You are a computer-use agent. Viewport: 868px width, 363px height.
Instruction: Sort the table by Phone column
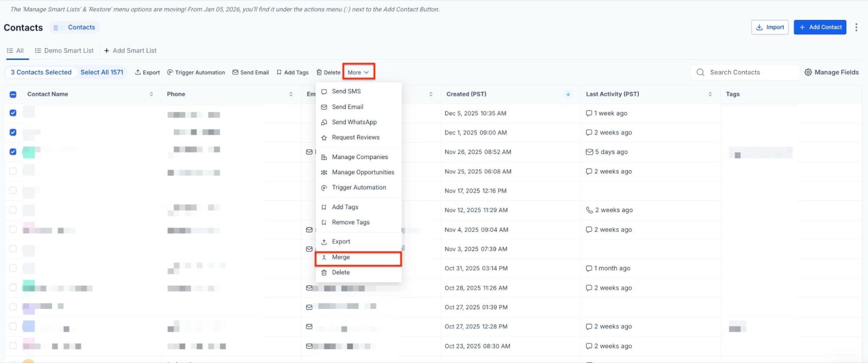(290, 94)
